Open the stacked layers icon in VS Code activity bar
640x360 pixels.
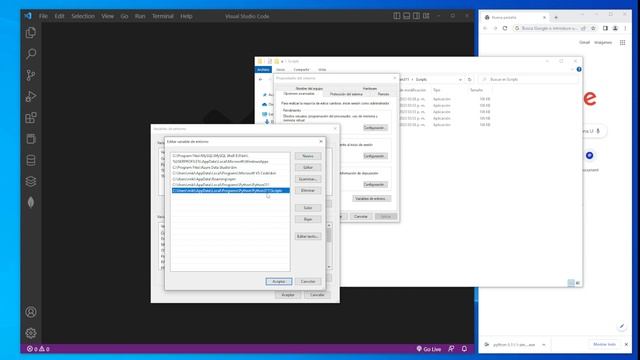pyautogui.click(x=31, y=181)
